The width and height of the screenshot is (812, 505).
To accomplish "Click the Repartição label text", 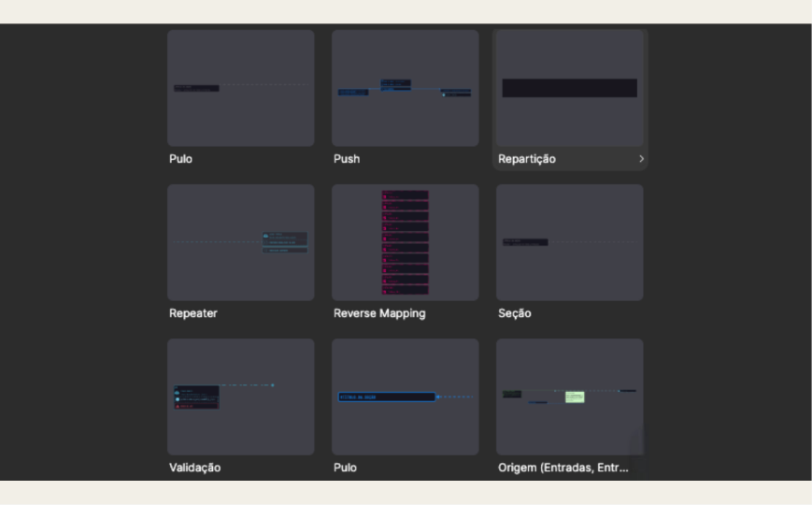I will click(527, 159).
